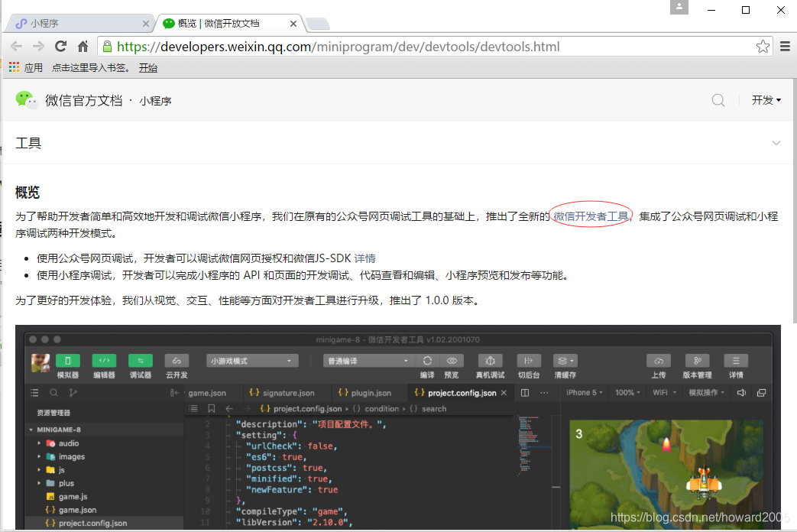Close the 概览 | 微信开放文档 tab

click(293, 24)
